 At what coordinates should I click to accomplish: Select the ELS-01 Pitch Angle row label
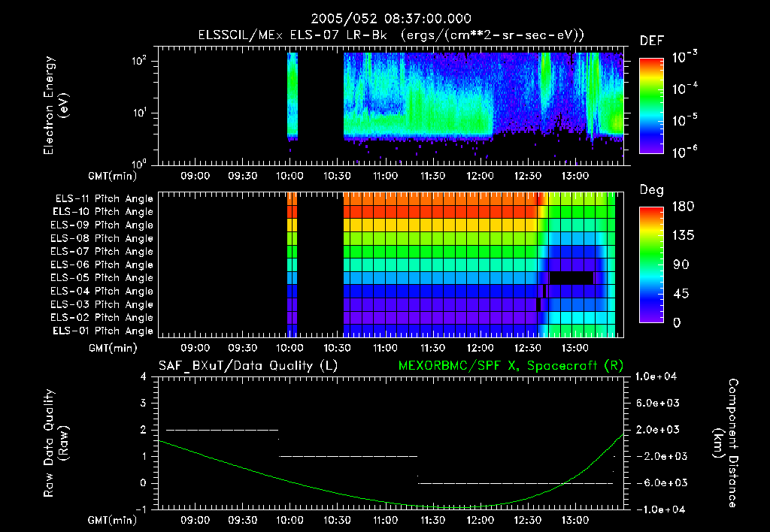click(103, 331)
